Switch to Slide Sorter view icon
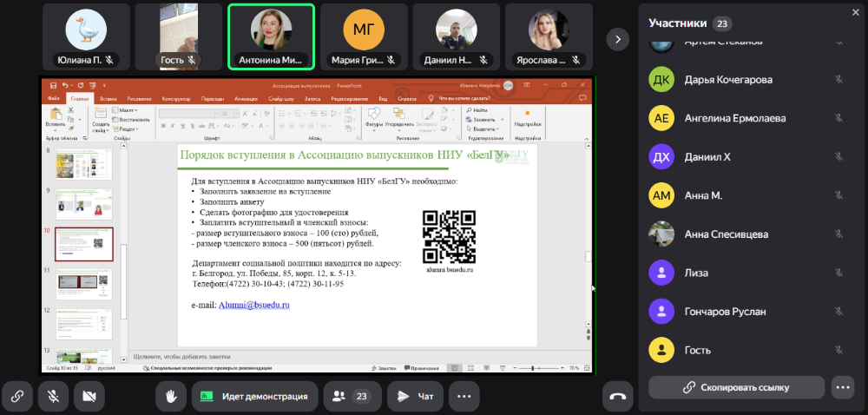This screenshot has width=868, height=415. (x=470, y=368)
